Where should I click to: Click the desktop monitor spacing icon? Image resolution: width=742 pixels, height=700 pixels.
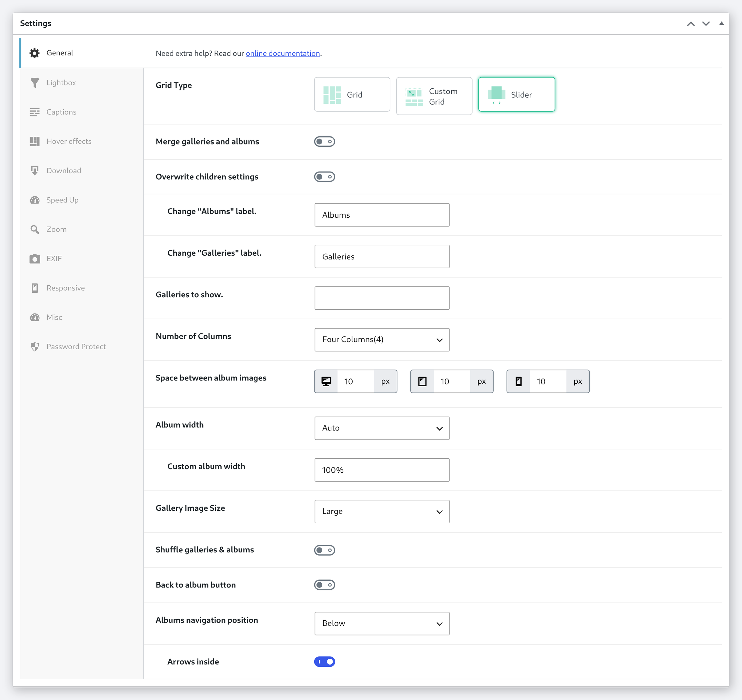tap(326, 381)
